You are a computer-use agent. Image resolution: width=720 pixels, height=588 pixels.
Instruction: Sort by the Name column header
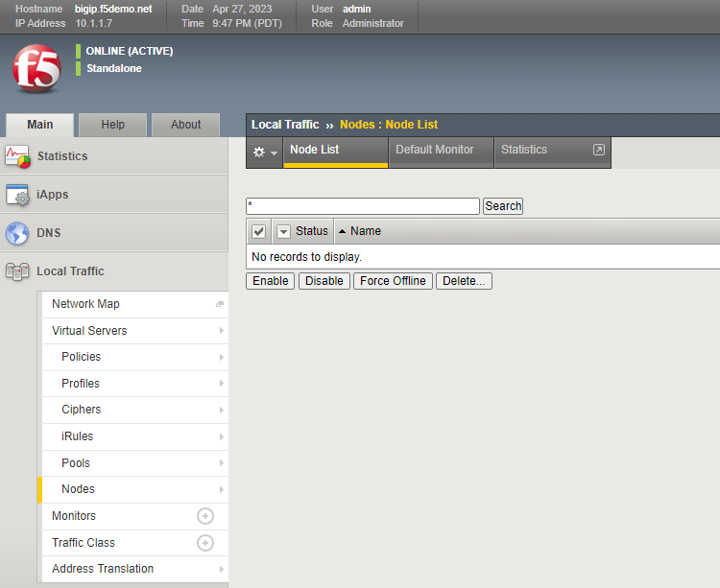point(366,231)
